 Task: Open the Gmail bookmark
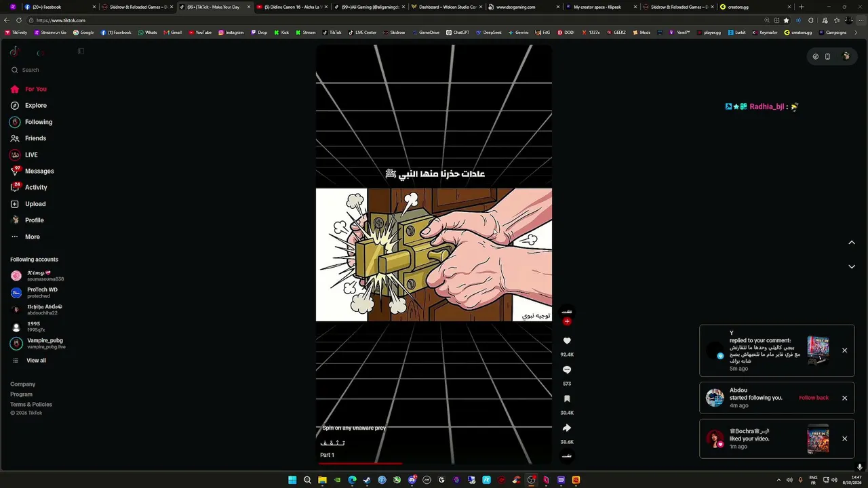tap(172, 33)
